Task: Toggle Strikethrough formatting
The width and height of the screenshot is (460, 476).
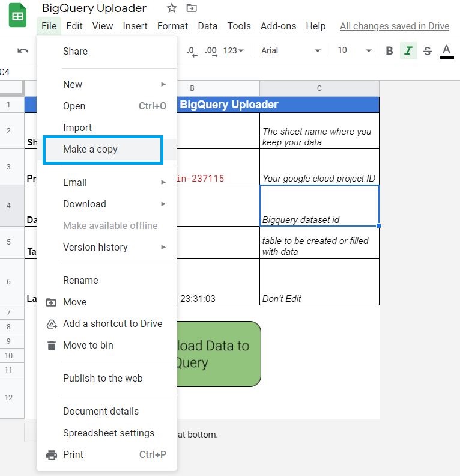Action: 427,50
